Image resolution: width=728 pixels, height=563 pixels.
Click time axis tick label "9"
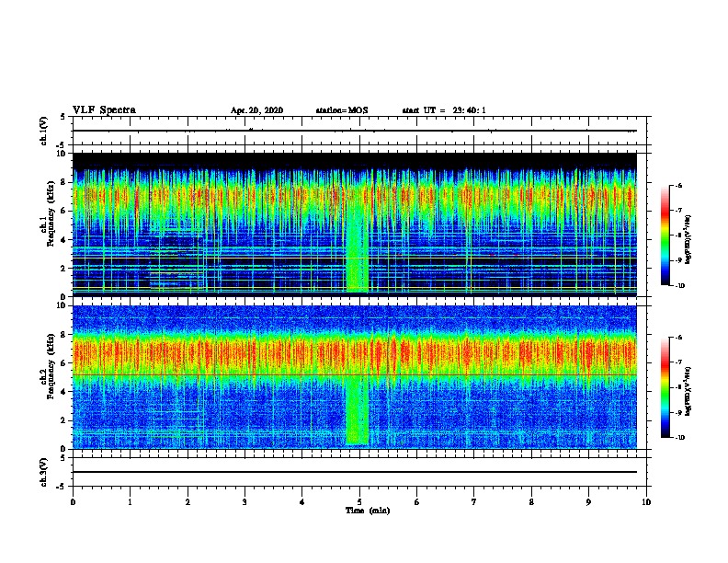(588, 501)
